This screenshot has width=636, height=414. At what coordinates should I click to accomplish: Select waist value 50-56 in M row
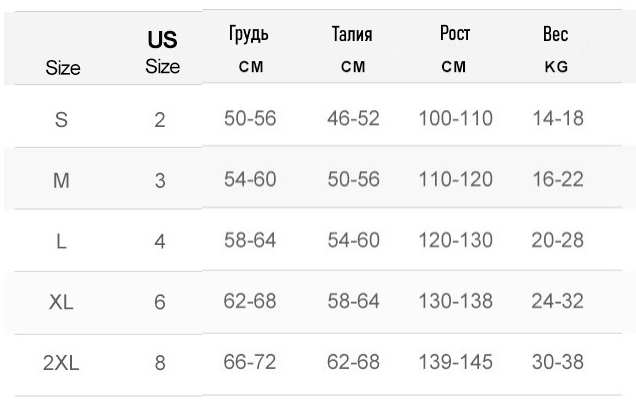click(353, 179)
